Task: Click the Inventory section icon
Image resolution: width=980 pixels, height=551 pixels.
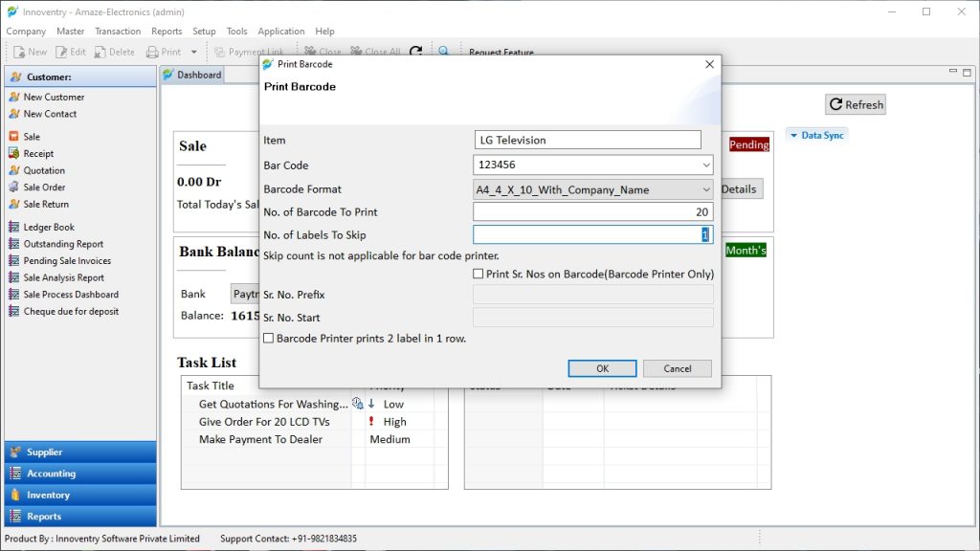Action: click(x=15, y=495)
